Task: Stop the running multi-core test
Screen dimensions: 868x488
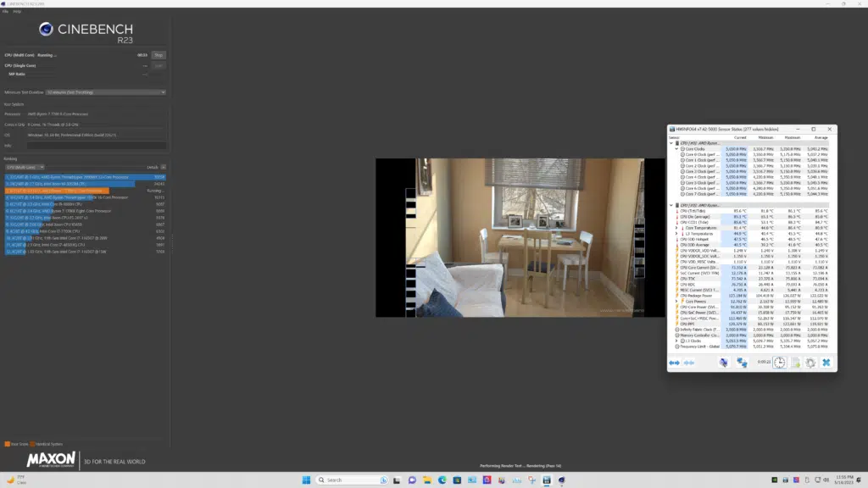Action: click(x=159, y=55)
